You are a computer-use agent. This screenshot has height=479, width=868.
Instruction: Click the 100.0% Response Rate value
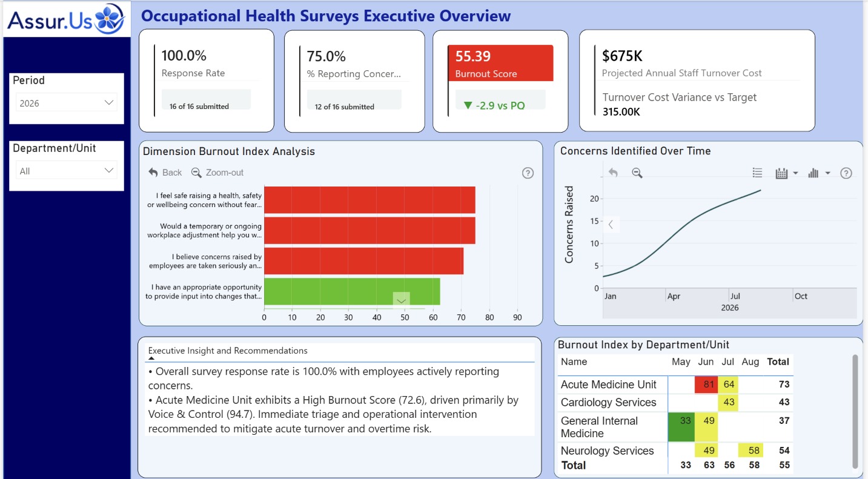click(x=184, y=56)
